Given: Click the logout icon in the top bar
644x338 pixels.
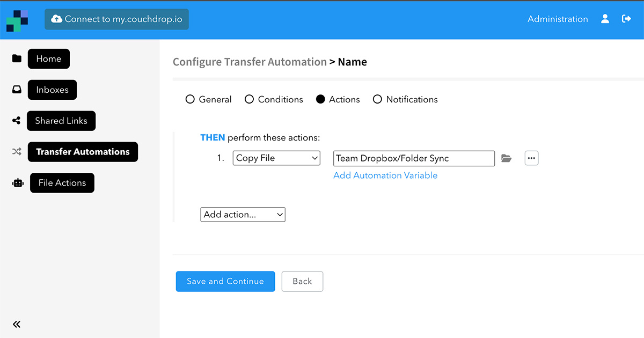Looking at the screenshot, I should point(626,19).
